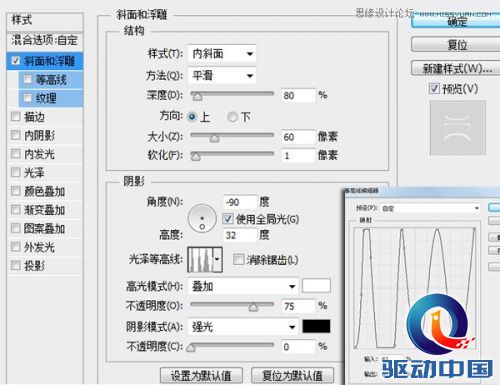Click the 软化 value field showing 1

point(298,155)
